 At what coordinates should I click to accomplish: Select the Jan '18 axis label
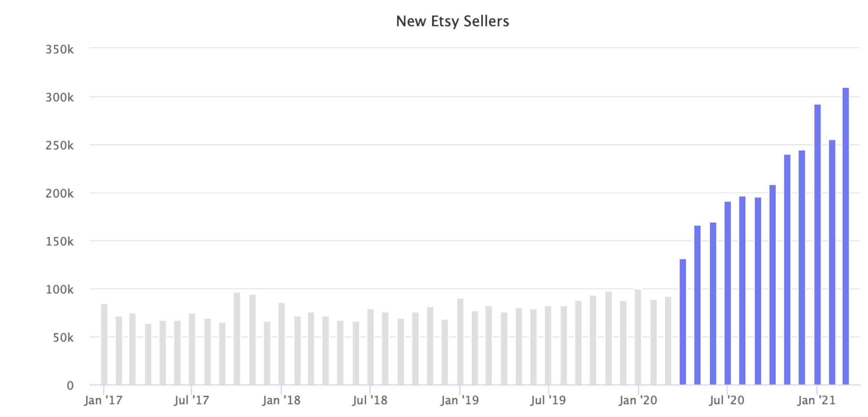tap(281, 400)
